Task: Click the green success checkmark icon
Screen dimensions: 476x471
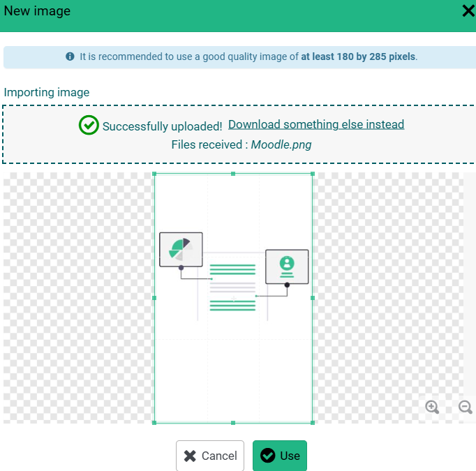Action: [89, 125]
